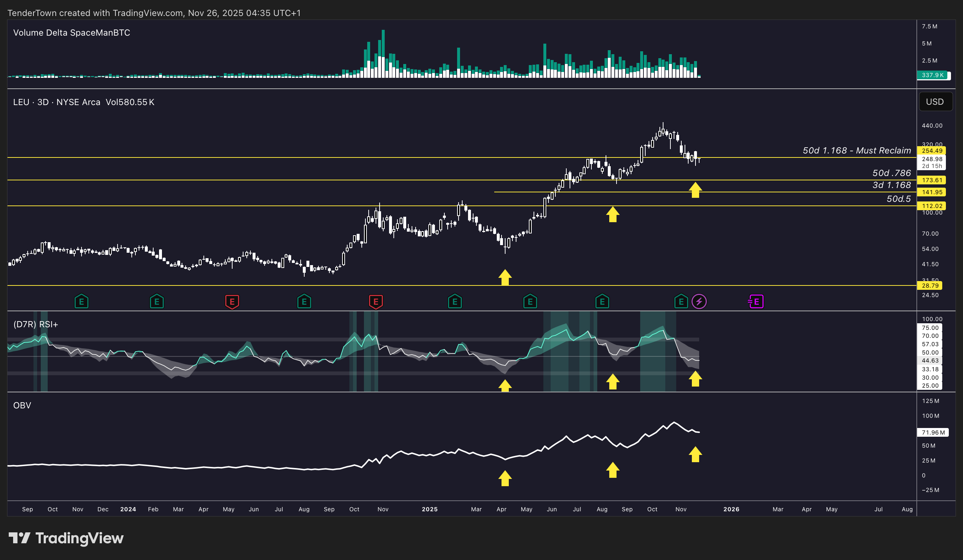Open the red earnings marker near Nov 2024
963x560 pixels.
pyautogui.click(x=376, y=301)
